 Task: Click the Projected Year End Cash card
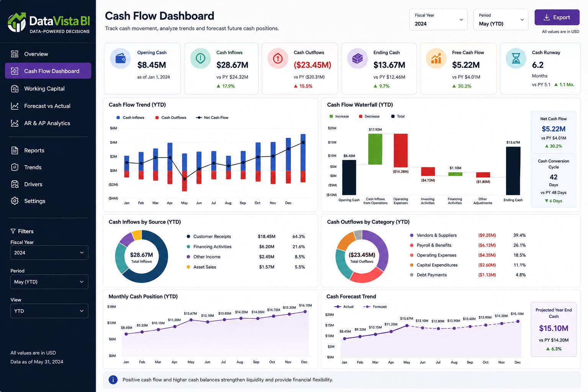click(554, 330)
